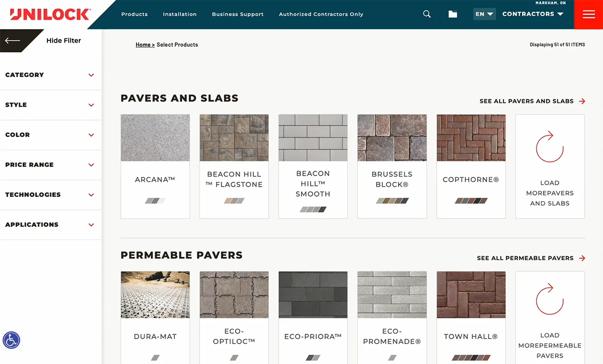The height and width of the screenshot is (364, 603).
Task: Open the Eco-Optiloc product thumbnail
Action: click(x=234, y=295)
